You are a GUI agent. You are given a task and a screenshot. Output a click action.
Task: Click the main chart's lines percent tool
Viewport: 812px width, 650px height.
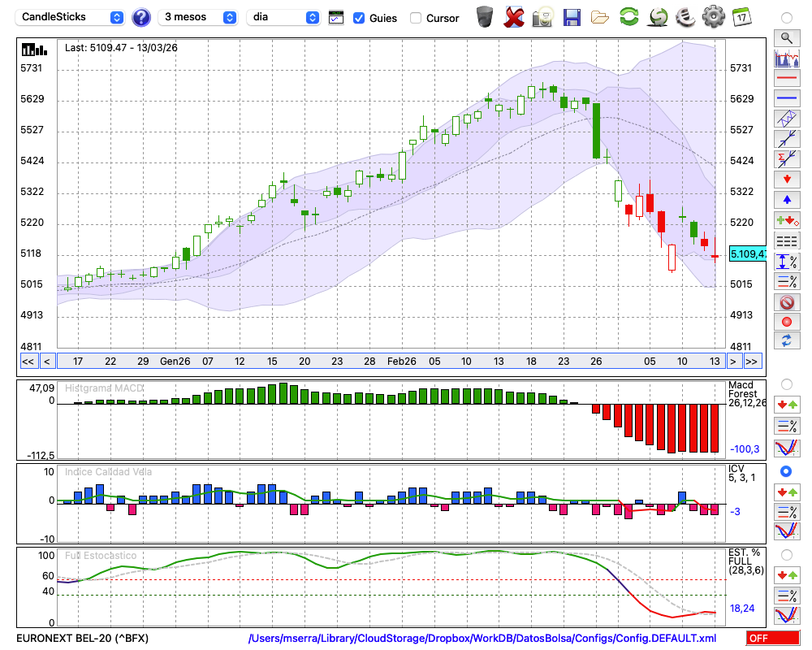tap(787, 282)
